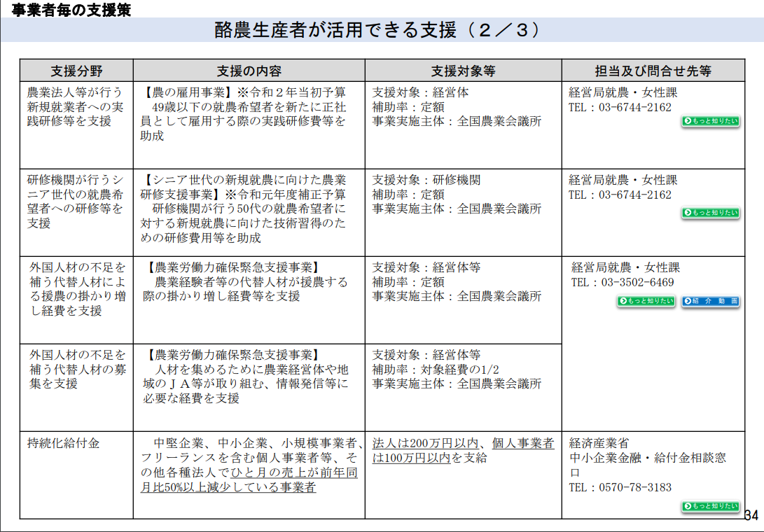This screenshot has width=764, height=532.
Task: Select the 担当及び問合せ先等 column header
Action: coord(653,71)
